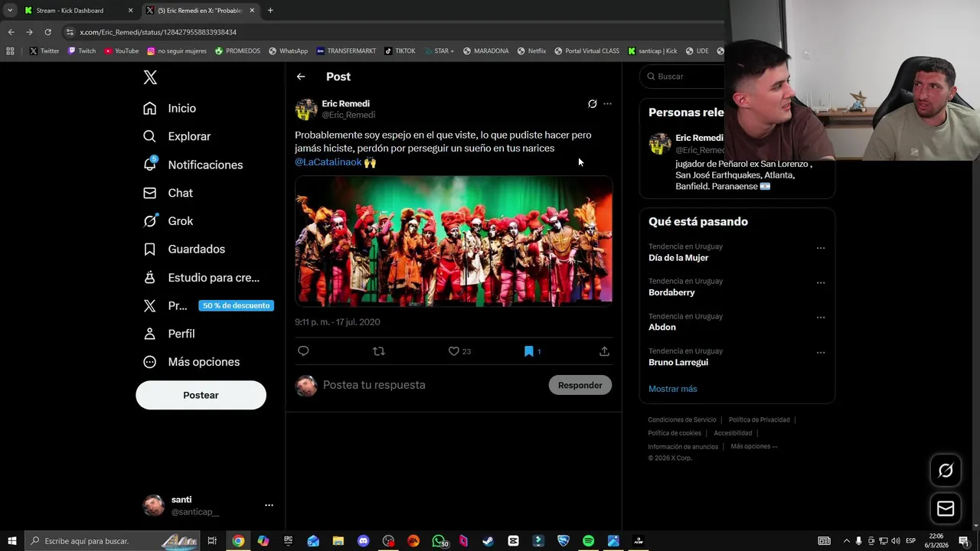
Task: Open Premium with 50% discount badge
Action: click(x=207, y=305)
